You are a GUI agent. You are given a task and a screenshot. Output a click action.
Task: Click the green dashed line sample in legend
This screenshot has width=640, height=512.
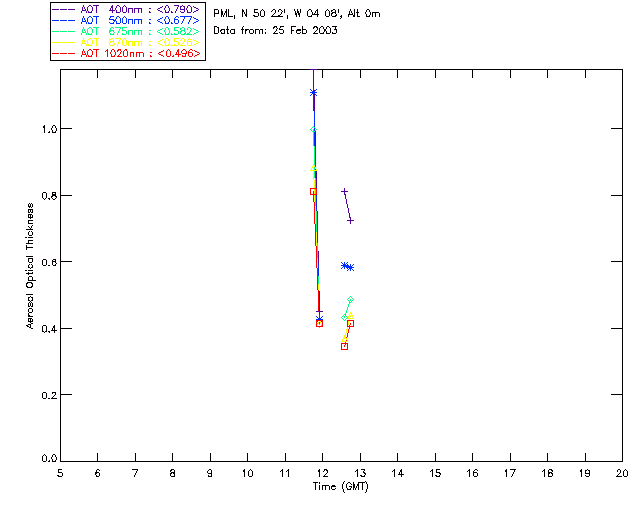point(64,31)
